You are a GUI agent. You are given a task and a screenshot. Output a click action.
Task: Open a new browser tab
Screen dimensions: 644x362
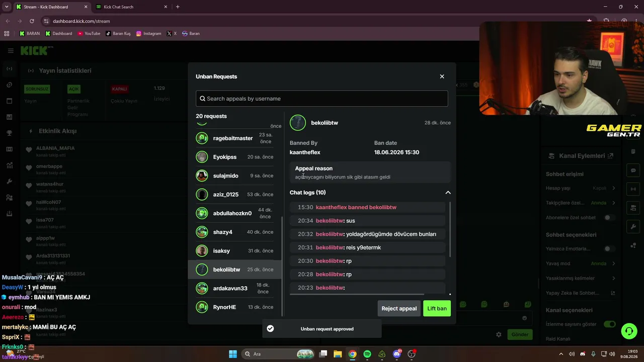point(178,7)
